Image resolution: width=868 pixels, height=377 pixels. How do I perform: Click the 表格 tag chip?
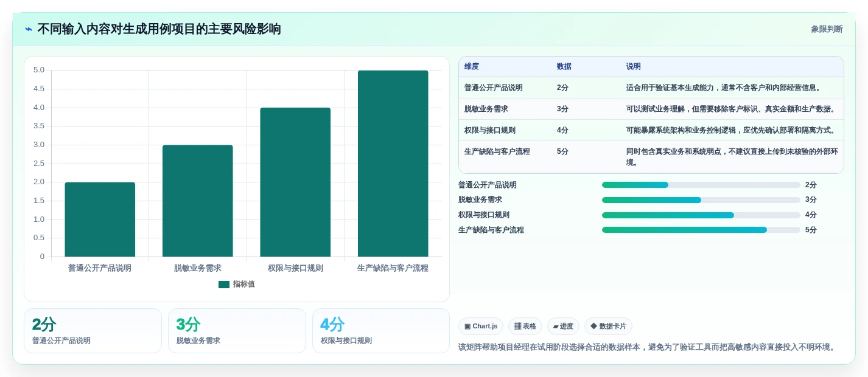(x=525, y=326)
